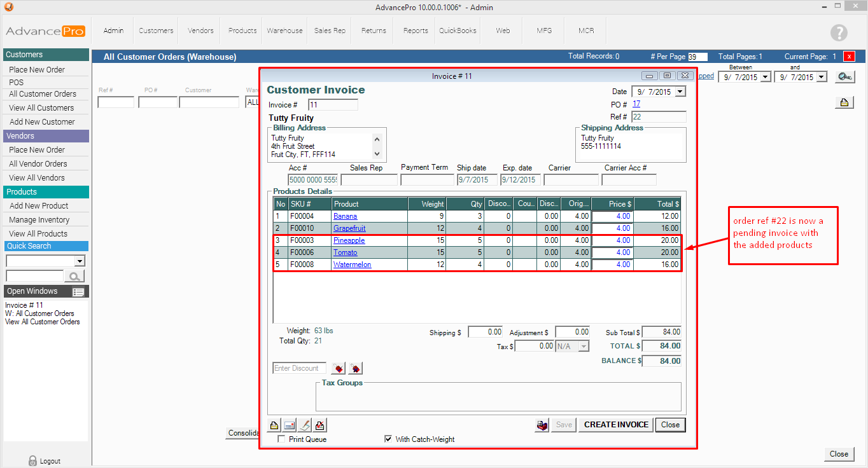Screen dimensions: 868x468
Task: Expand the Quick Search combo box
Action: tap(80, 261)
